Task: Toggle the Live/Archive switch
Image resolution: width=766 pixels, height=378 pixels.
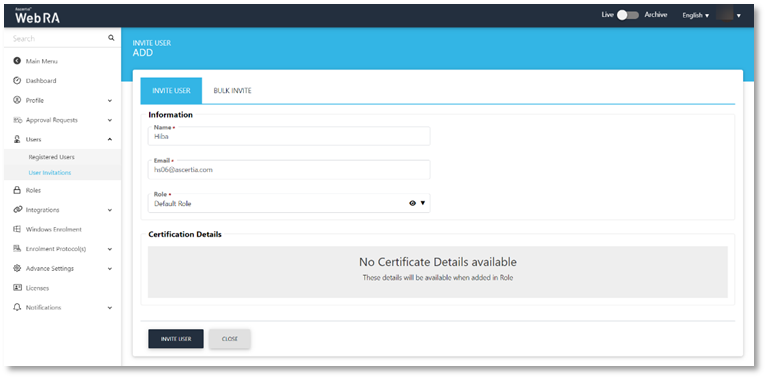Action: [628, 15]
